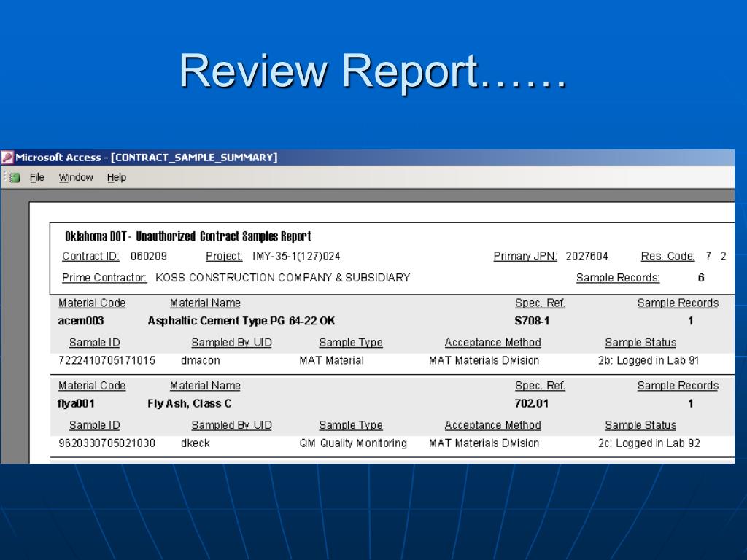Select Fly Ash, Class C
This screenshot has height=560, width=747.
189,404
